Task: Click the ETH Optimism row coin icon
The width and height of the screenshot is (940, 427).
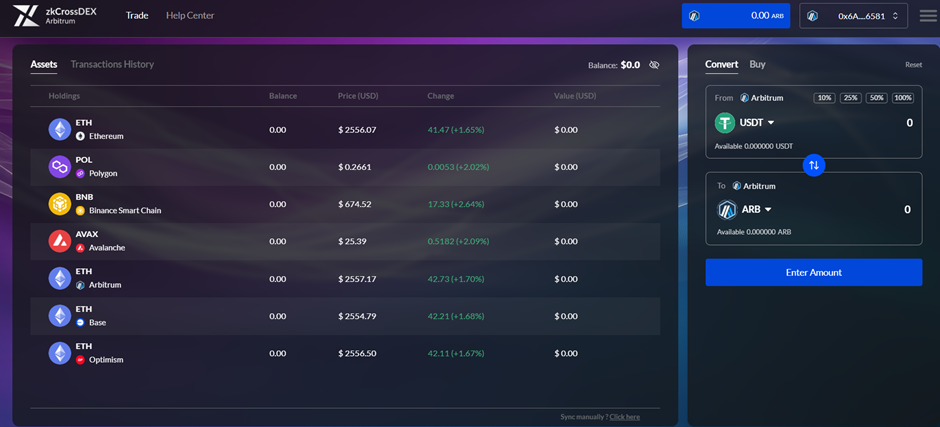Action: [x=59, y=353]
